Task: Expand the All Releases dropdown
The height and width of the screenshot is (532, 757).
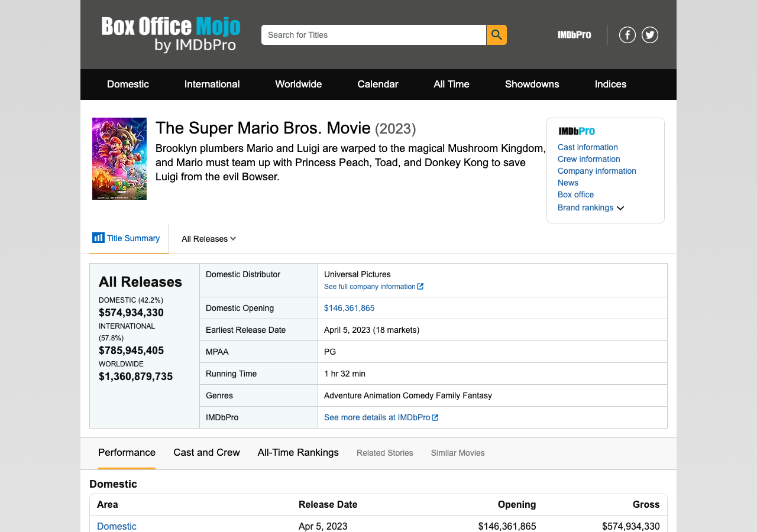Action: tap(209, 239)
